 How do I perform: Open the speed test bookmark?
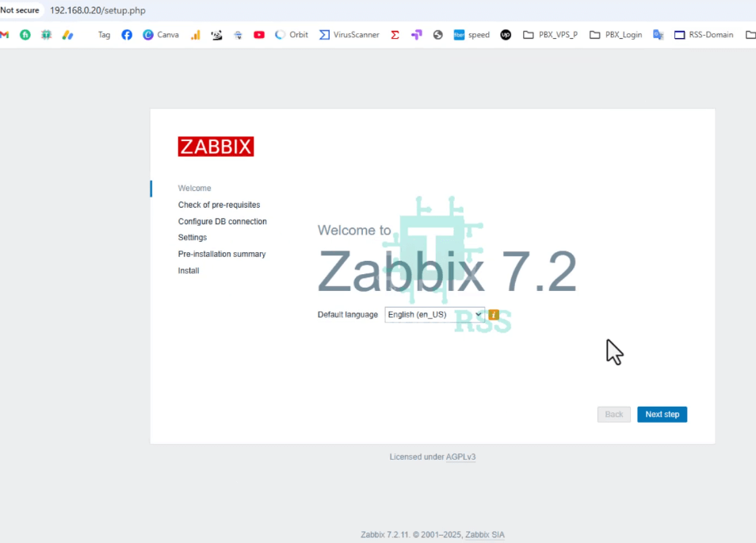click(x=472, y=34)
